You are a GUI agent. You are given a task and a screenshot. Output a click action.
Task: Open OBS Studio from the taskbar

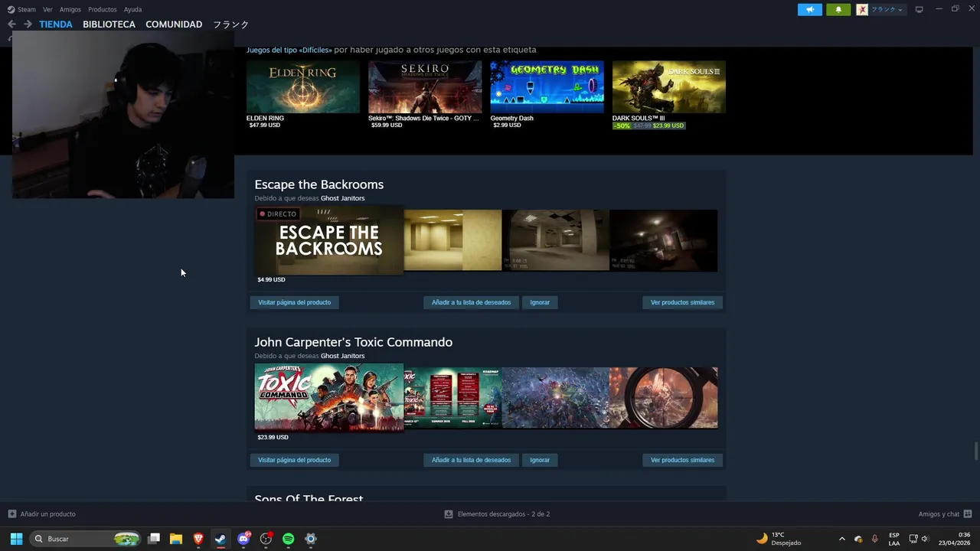[266, 539]
